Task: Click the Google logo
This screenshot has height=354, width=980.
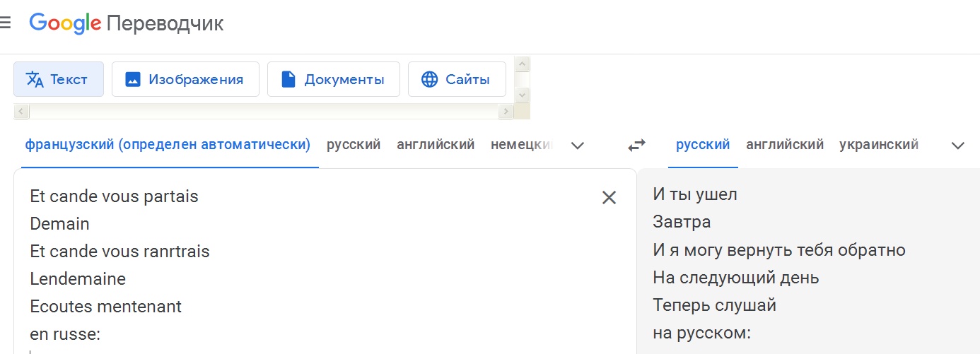Action: [x=66, y=24]
